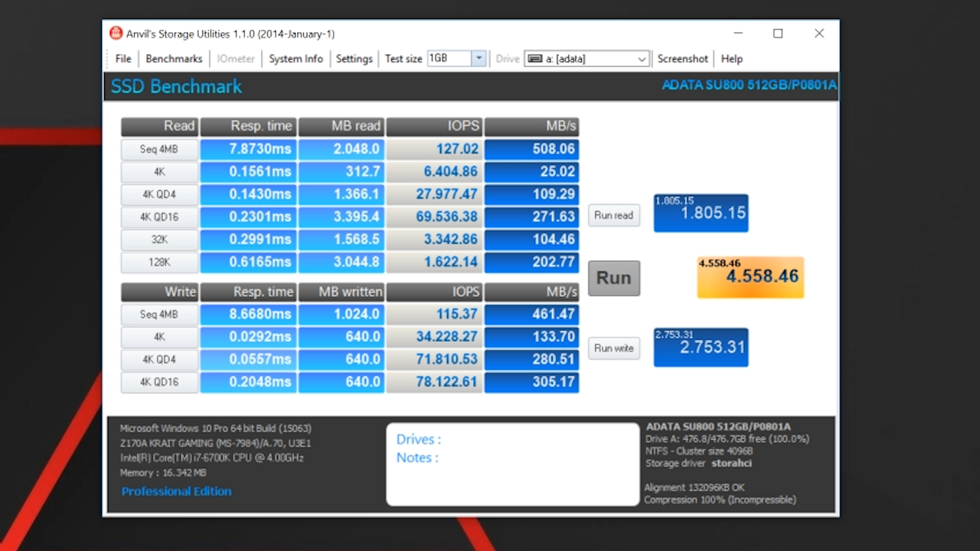Click the Screenshot menu item

(682, 59)
